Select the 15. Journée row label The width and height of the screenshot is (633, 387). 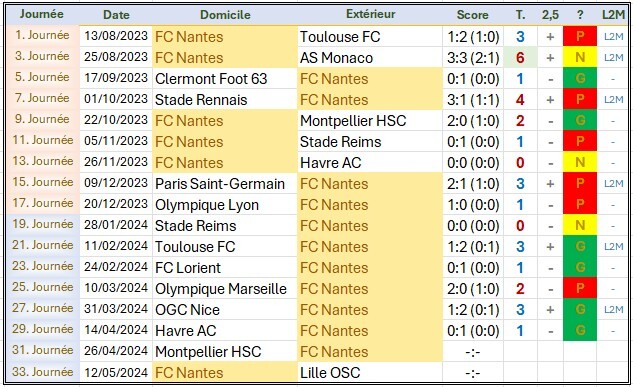(42, 182)
